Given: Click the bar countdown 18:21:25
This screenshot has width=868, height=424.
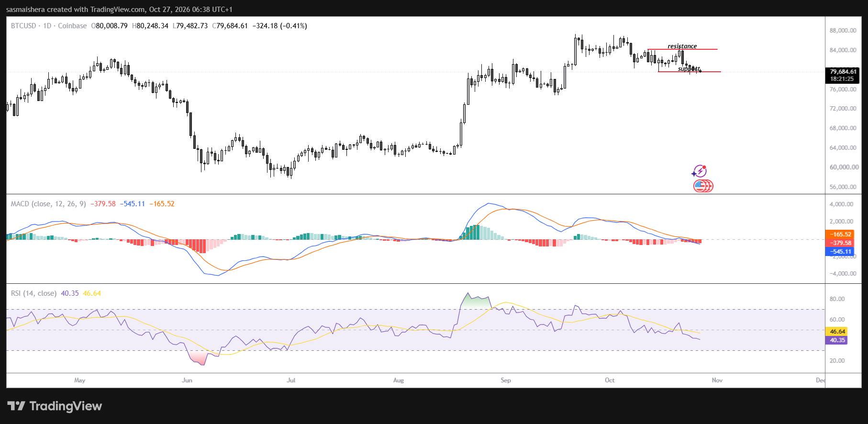Looking at the screenshot, I should click(842, 79).
